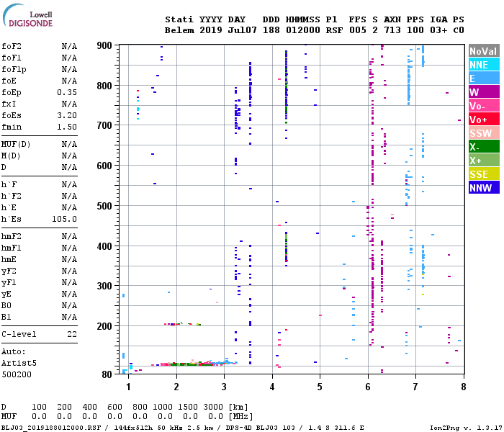Viewport: 504px width, 432px height.
Task: Click the 900 km height axis label
Action: pyautogui.click(x=104, y=45)
